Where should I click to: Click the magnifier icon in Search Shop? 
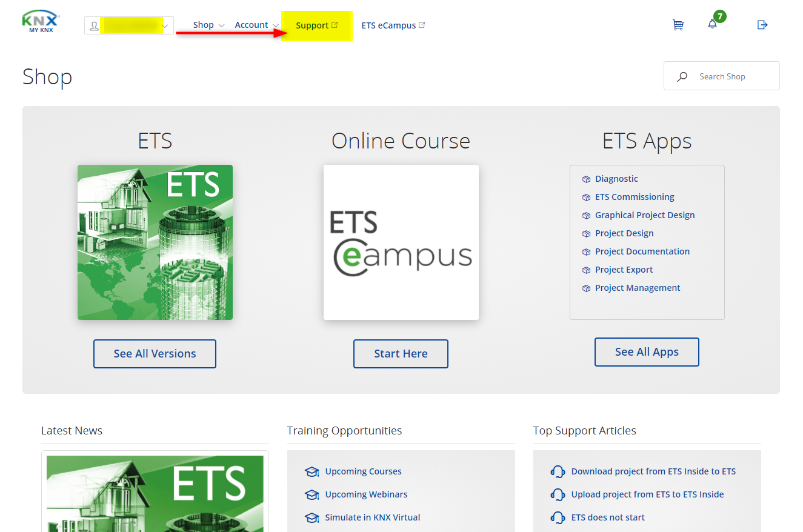pos(682,76)
